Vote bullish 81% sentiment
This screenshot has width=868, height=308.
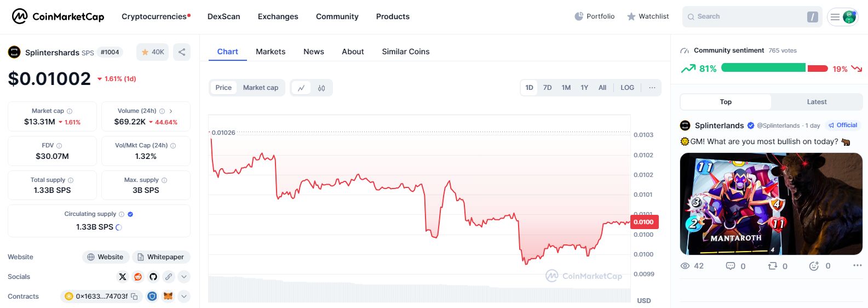(699, 69)
